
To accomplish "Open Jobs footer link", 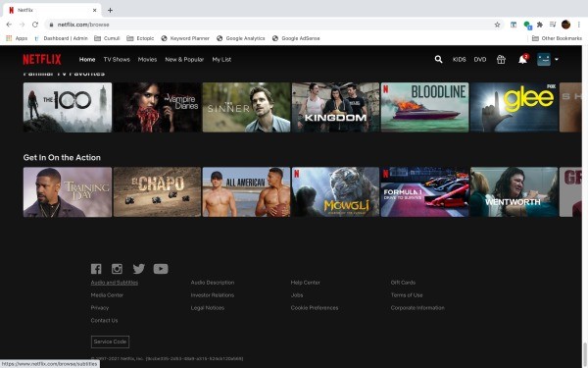I will (x=297, y=295).
